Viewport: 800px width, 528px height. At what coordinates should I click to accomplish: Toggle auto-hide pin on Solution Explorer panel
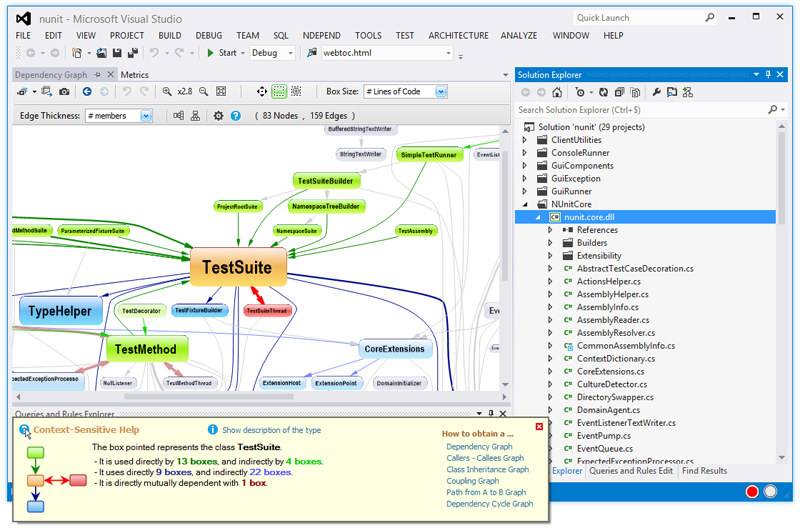pyautogui.click(x=768, y=74)
